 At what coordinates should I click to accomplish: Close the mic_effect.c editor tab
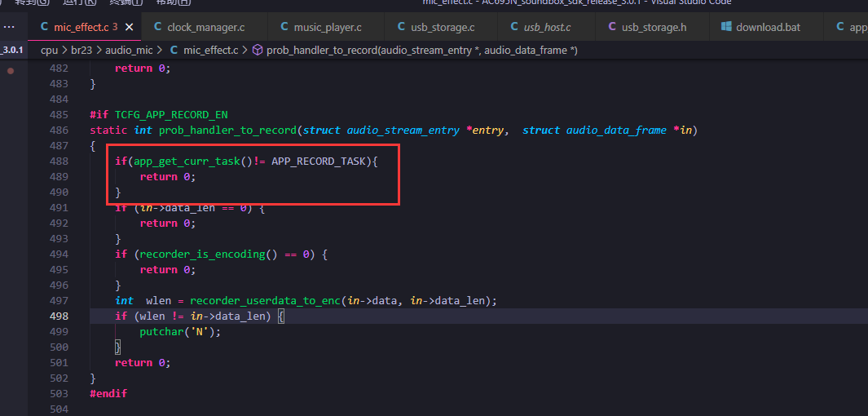129,27
